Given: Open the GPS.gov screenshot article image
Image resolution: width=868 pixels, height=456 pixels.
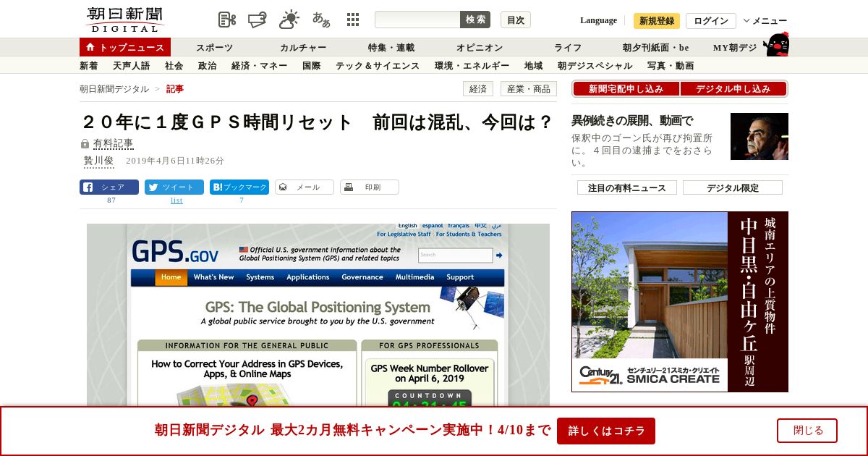Looking at the screenshot, I should pos(318,315).
